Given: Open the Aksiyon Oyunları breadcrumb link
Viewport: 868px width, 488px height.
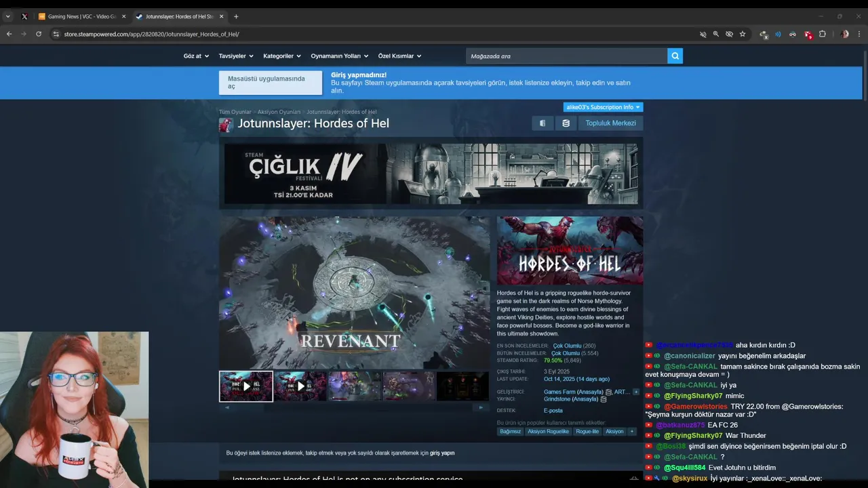Looking at the screenshot, I should [x=279, y=112].
